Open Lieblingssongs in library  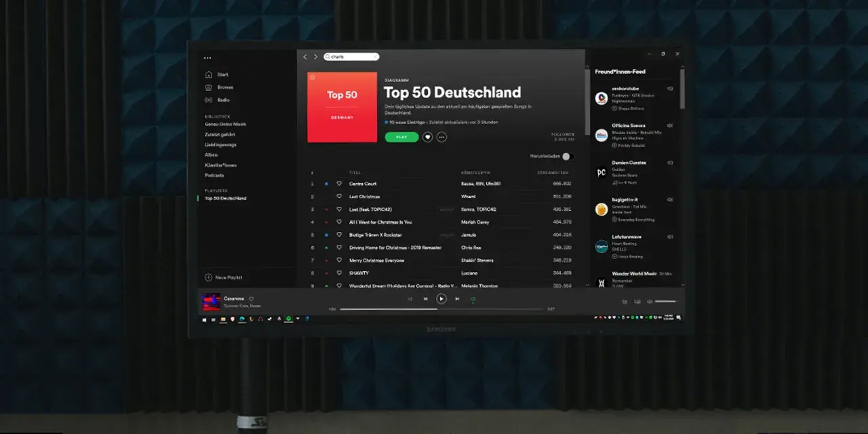click(220, 144)
